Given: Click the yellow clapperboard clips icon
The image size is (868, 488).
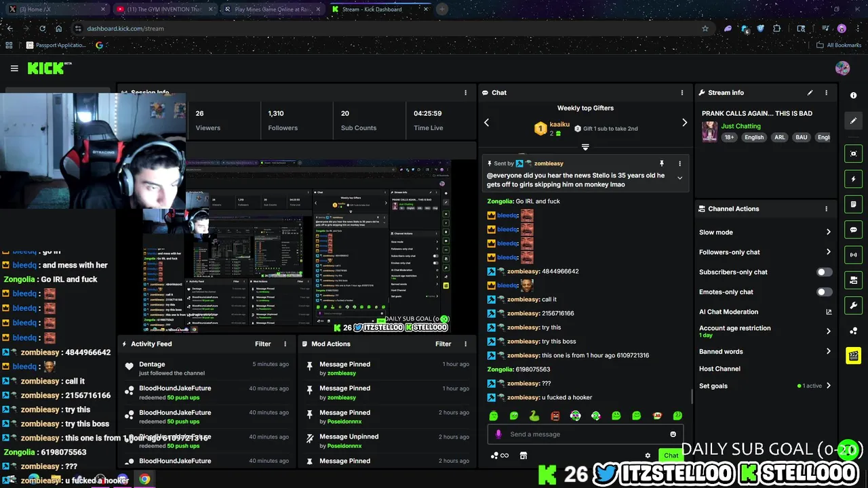Looking at the screenshot, I should [x=854, y=355].
